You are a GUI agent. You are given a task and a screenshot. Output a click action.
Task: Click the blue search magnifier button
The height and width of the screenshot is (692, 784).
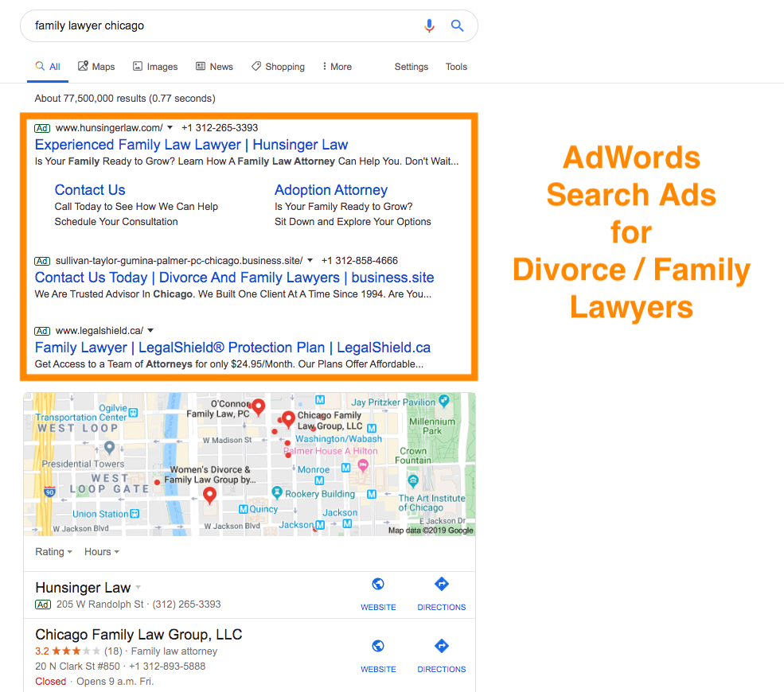457,25
